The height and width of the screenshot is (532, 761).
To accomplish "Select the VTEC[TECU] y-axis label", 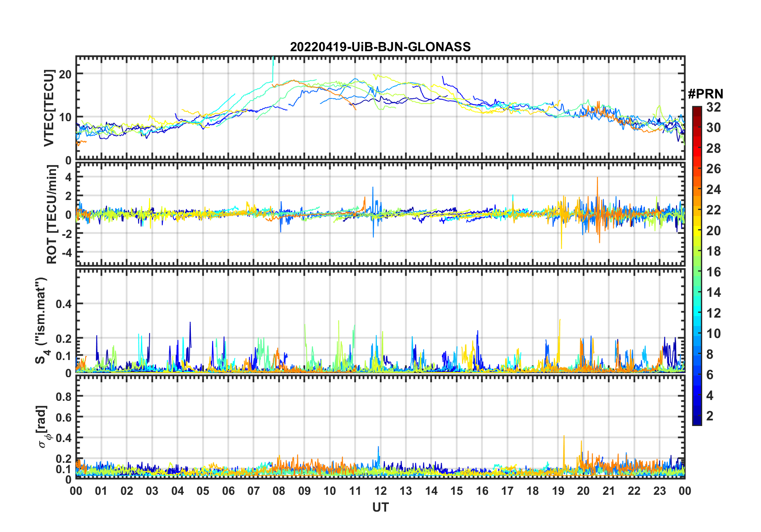I will click(49, 108).
